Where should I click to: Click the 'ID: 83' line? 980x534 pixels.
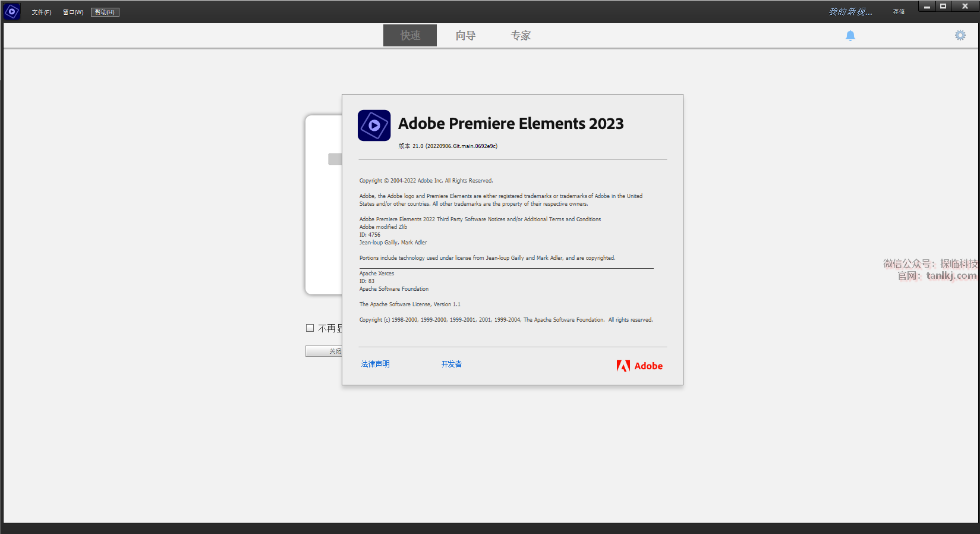(x=367, y=281)
